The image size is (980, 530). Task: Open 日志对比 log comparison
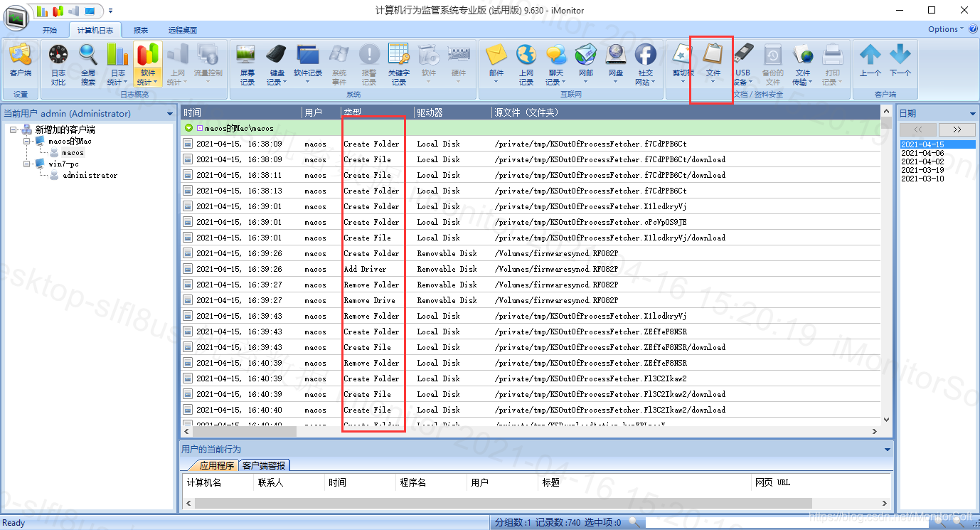[x=58, y=64]
